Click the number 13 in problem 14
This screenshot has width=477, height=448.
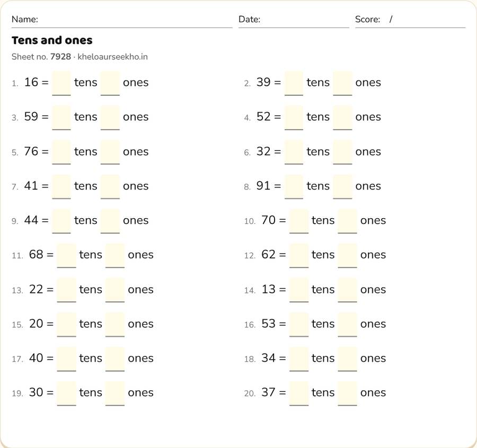[x=268, y=289]
